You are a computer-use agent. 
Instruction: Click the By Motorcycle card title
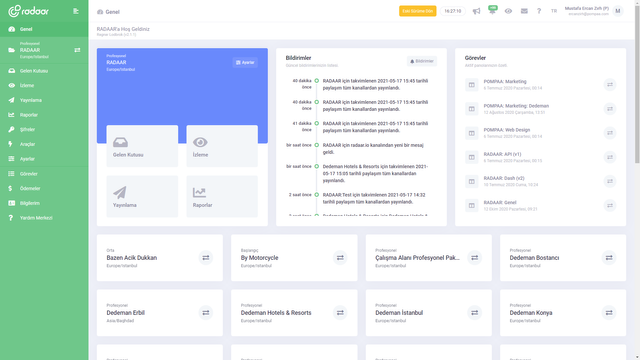pyautogui.click(x=260, y=258)
